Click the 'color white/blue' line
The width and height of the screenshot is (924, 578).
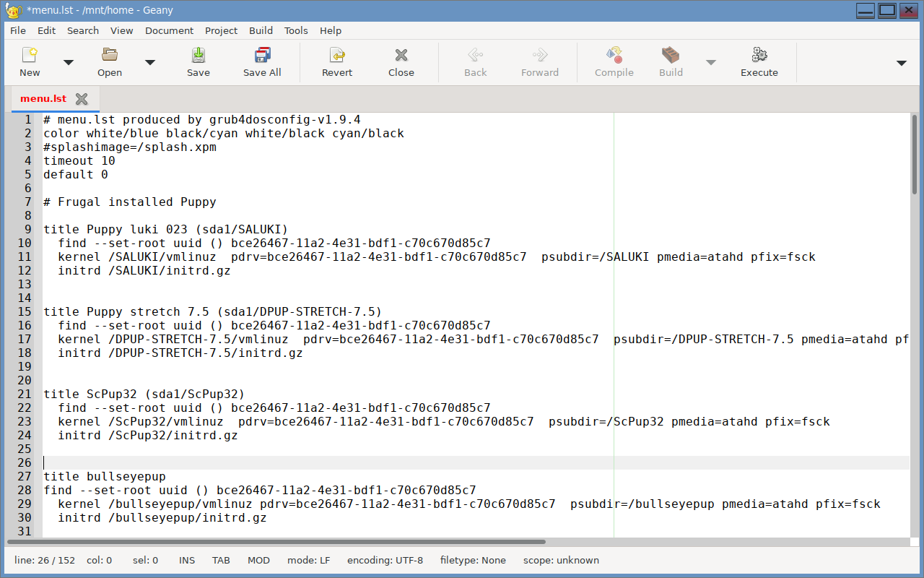(x=224, y=133)
